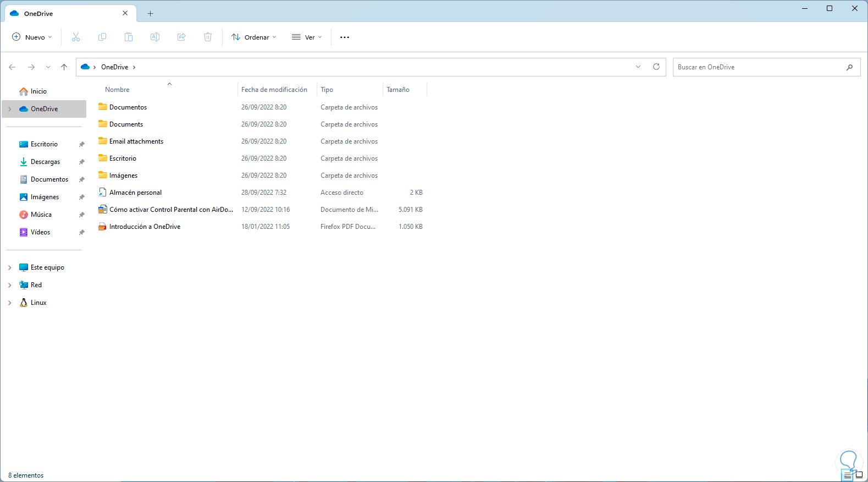This screenshot has height=482, width=868.
Task: Select the Documents folder row
Action: (x=261, y=124)
